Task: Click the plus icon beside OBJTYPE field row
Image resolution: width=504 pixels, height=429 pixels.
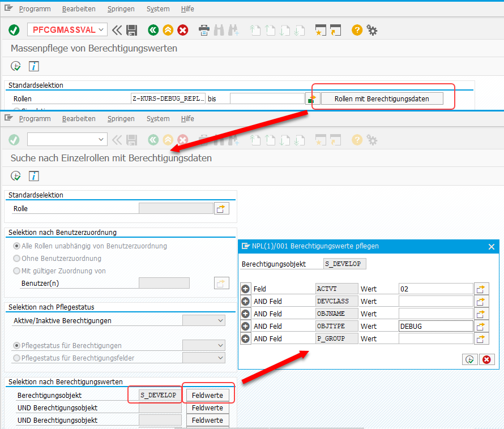Action: (245, 326)
